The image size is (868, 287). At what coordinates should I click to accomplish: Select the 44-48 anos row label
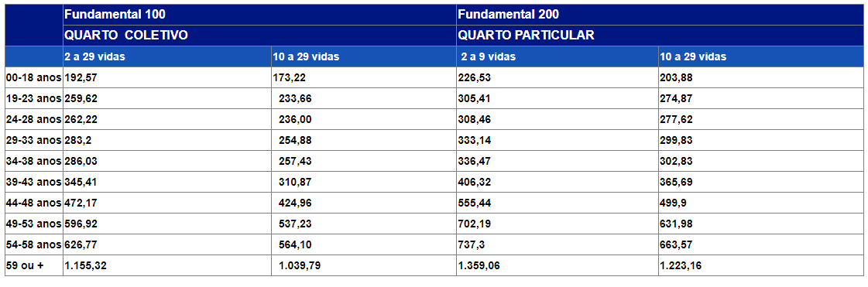pos(34,203)
